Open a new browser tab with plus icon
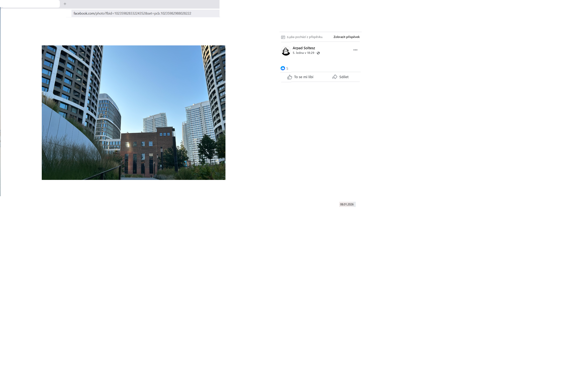This screenshot has width=562, height=392. point(65,4)
